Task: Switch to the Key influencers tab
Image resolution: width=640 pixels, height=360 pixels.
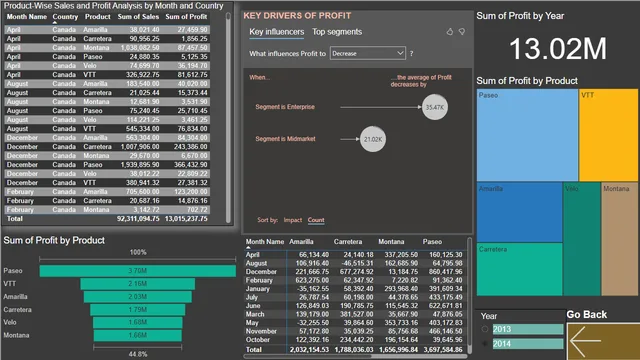Action: coord(277,32)
